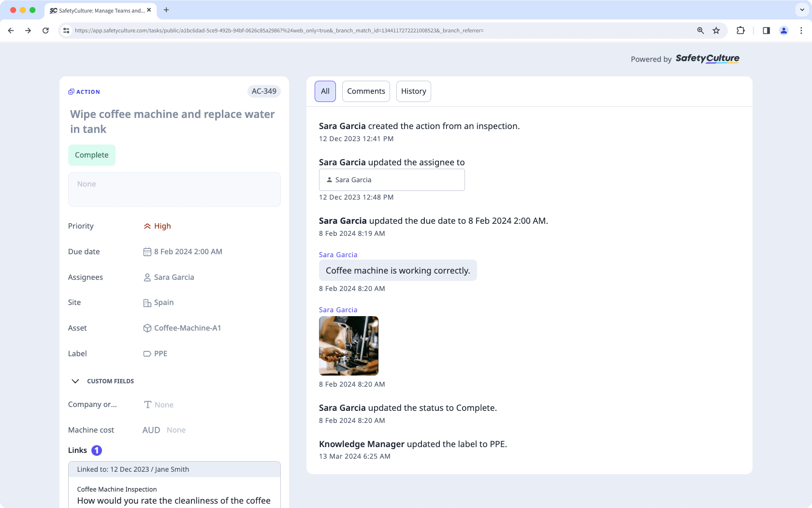Click the PPE label tag icon
The height and width of the screenshot is (508, 812).
(x=147, y=353)
